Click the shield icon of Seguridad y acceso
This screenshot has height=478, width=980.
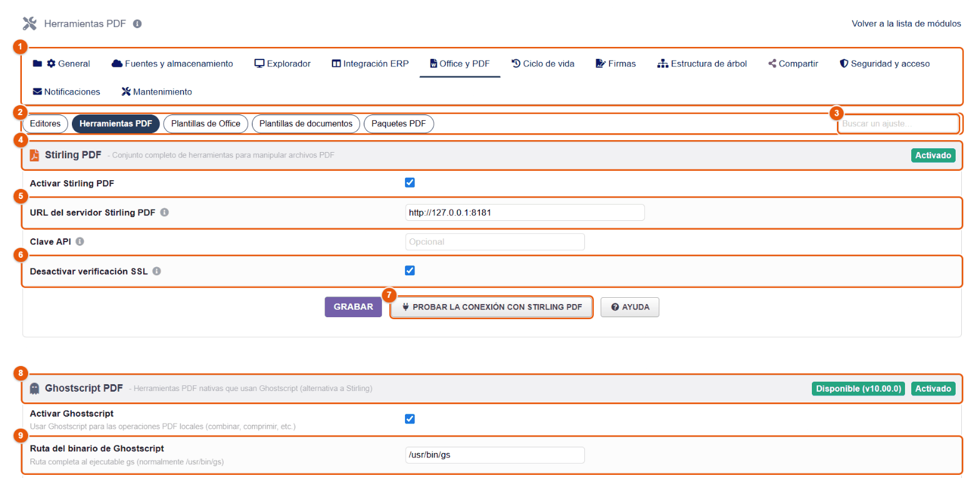click(844, 63)
